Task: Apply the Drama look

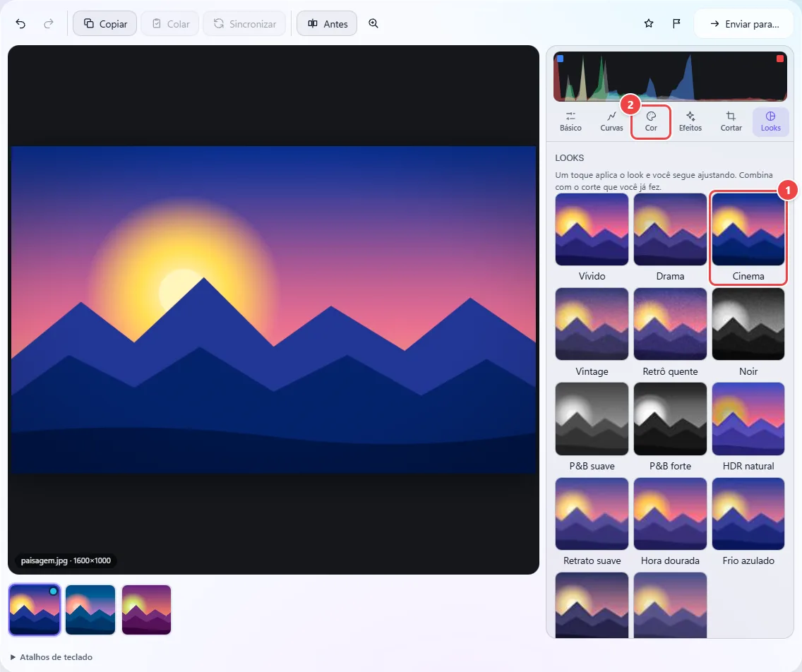Action: point(670,238)
